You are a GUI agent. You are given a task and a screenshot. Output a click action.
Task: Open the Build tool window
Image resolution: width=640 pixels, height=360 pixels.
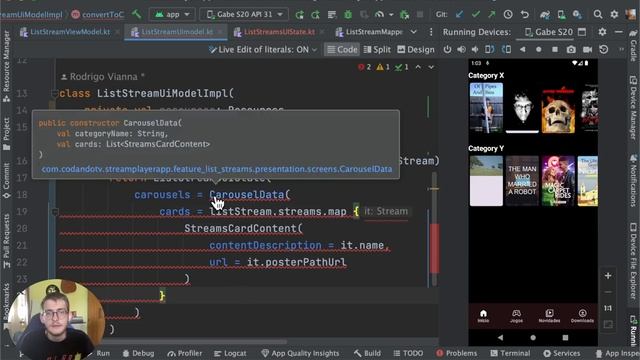click(367, 353)
